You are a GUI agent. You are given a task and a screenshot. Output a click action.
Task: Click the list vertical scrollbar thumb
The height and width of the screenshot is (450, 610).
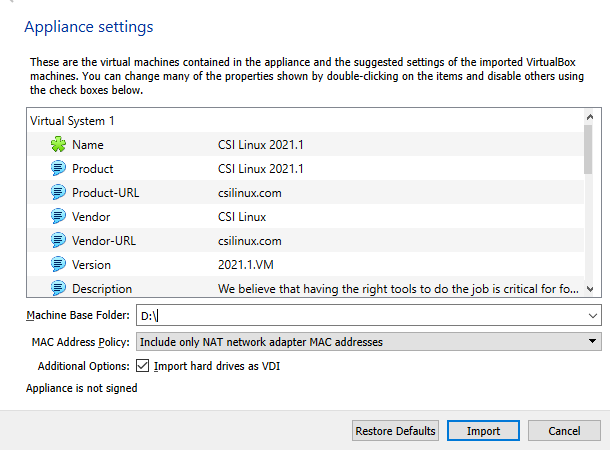pyautogui.click(x=588, y=149)
